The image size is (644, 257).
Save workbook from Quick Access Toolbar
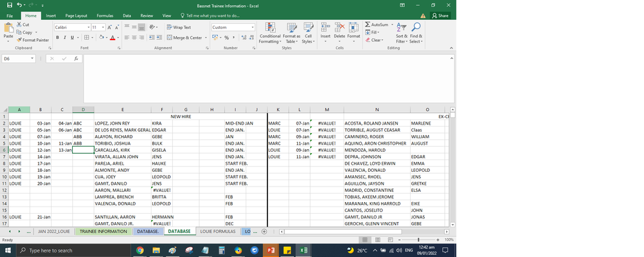pos(10,5)
